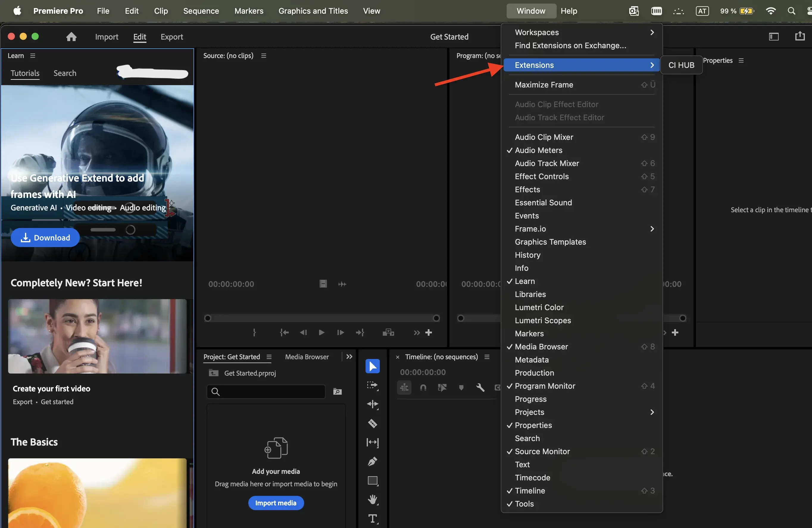The height and width of the screenshot is (528, 812).
Task: Uncheck Properties in Window menu
Action: coord(582,425)
